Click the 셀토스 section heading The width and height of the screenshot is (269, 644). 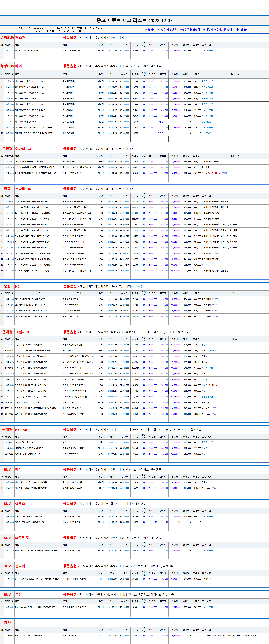(x=20, y=504)
